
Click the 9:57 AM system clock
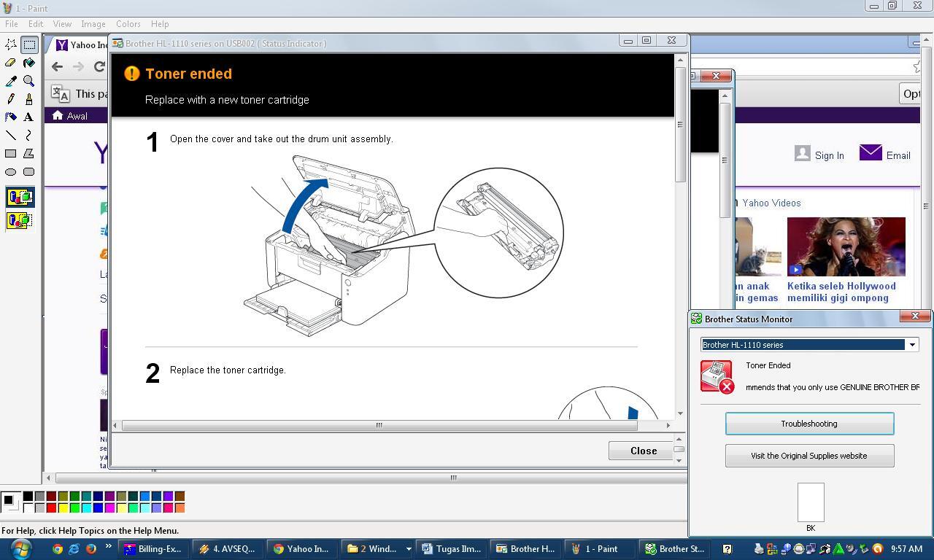pyautogui.click(x=906, y=549)
